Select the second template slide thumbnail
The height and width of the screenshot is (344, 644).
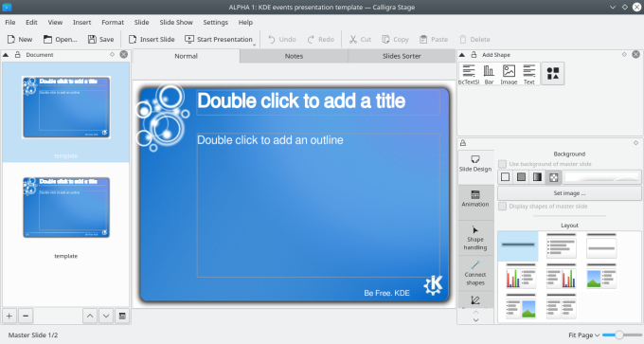(x=66, y=208)
